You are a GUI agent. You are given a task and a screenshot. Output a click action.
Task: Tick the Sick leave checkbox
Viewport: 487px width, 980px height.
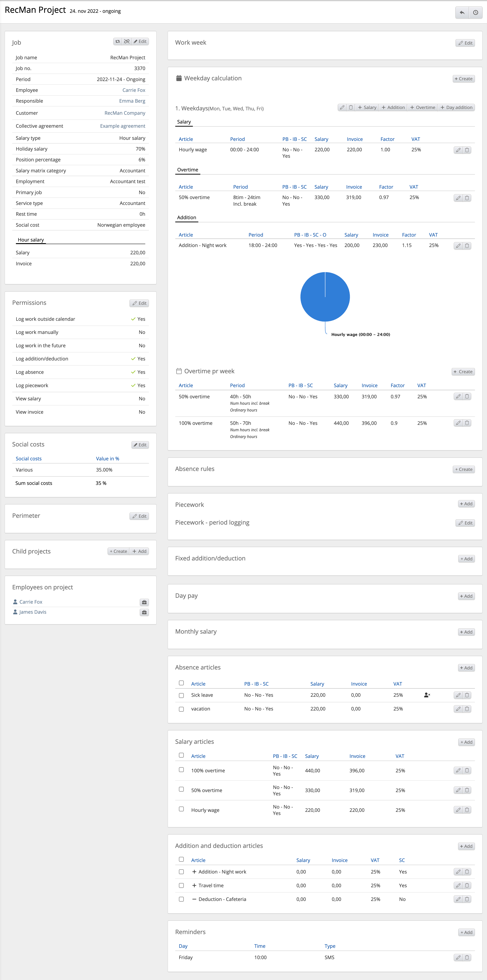181,695
